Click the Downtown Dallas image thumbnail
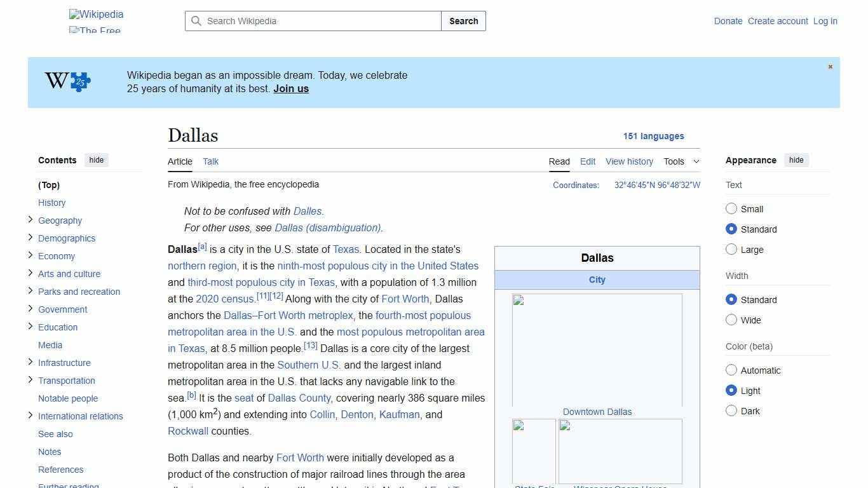 click(x=597, y=348)
